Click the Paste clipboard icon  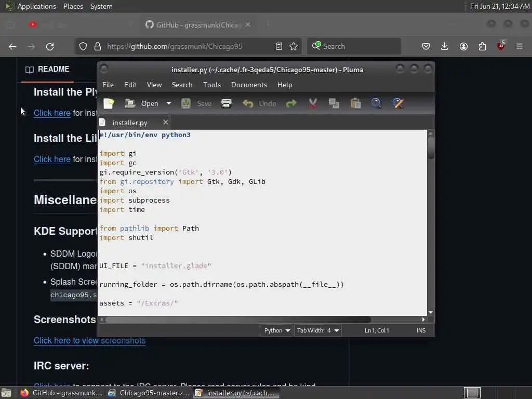(x=355, y=103)
